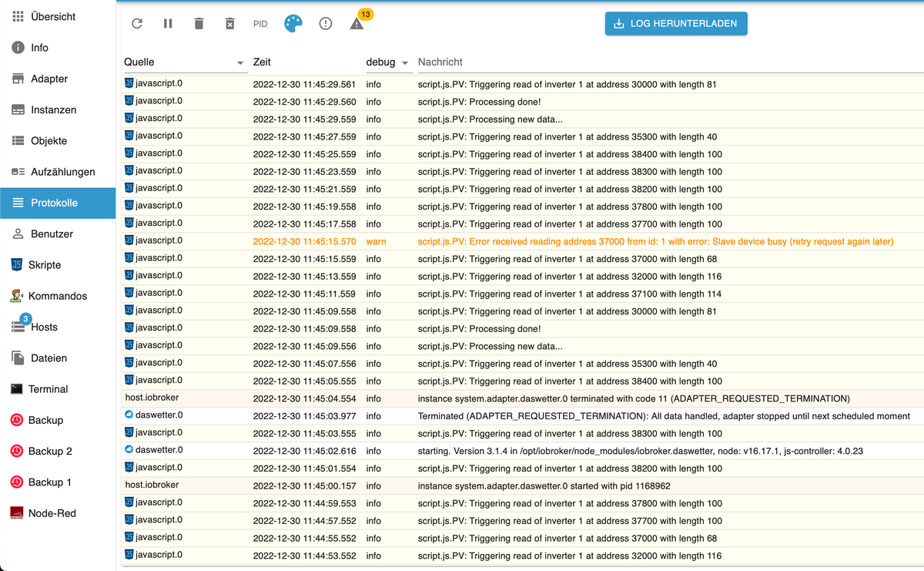The height and width of the screenshot is (571, 924).
Task: Go to Hosts in the sidebar
Action: pyautogui.click(x=58, y=327)
